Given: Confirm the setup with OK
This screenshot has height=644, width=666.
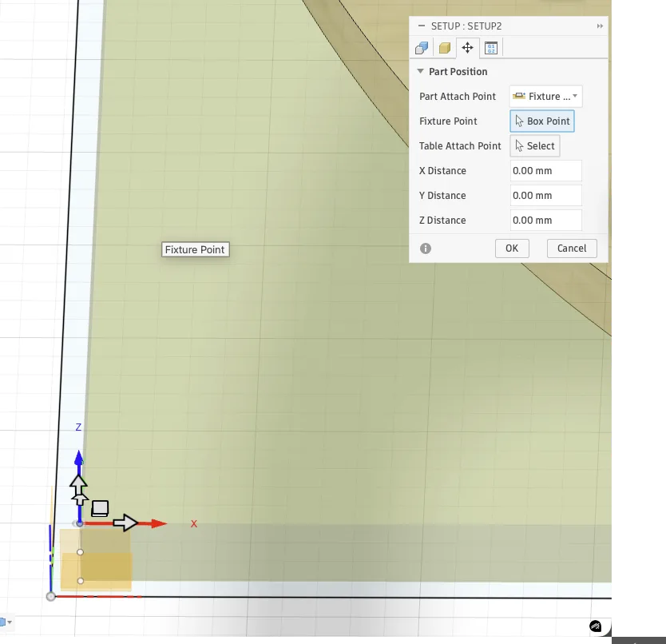Looking at the screenshot, I should click(x=511, y=248).
